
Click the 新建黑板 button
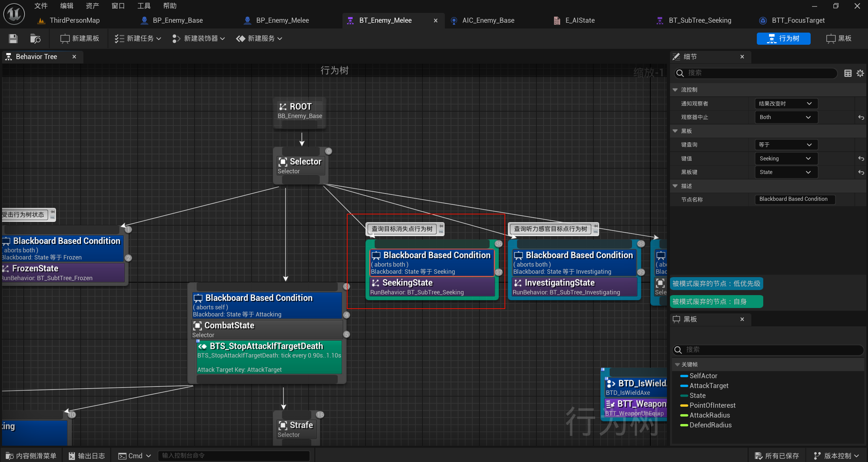80,39
